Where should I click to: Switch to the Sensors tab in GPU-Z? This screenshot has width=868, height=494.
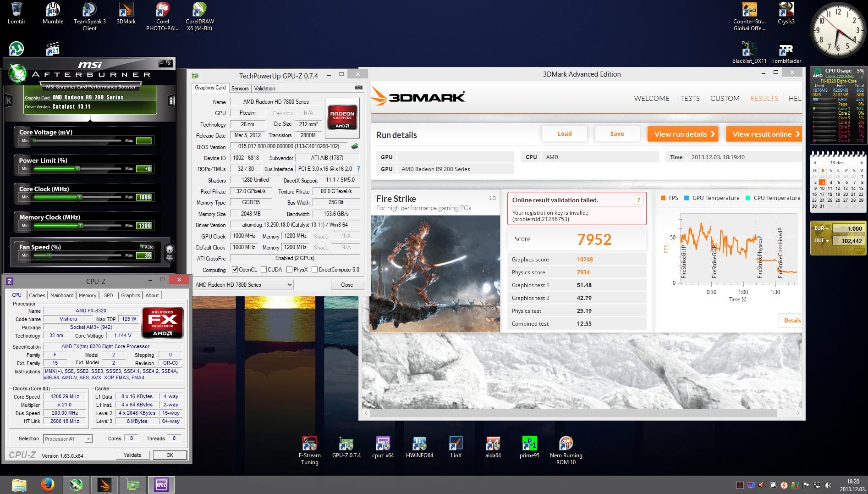[x=240, y=89]
